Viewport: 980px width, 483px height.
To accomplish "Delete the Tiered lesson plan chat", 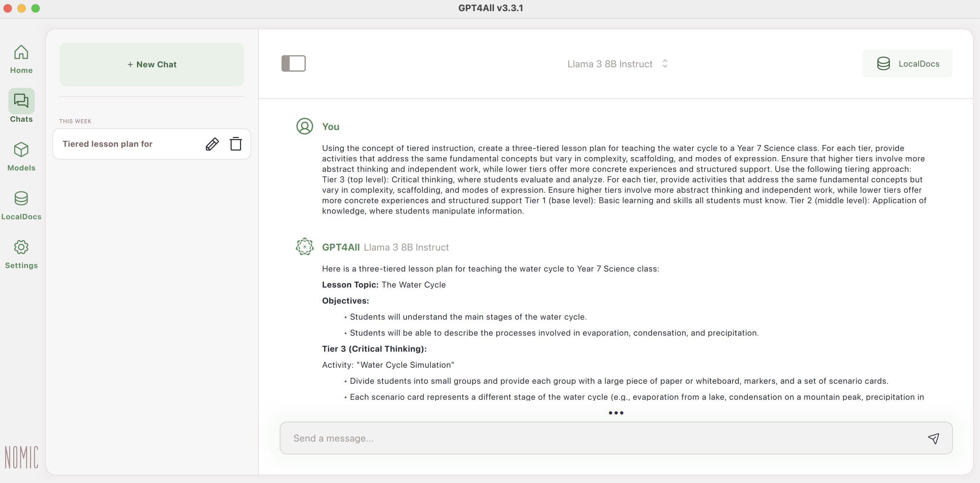I will (235, 144).
